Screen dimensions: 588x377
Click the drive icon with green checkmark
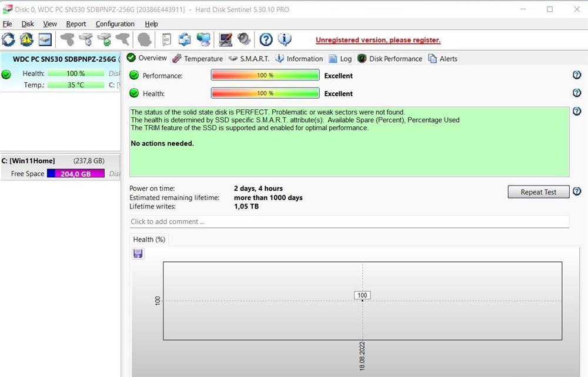(105, 40)
